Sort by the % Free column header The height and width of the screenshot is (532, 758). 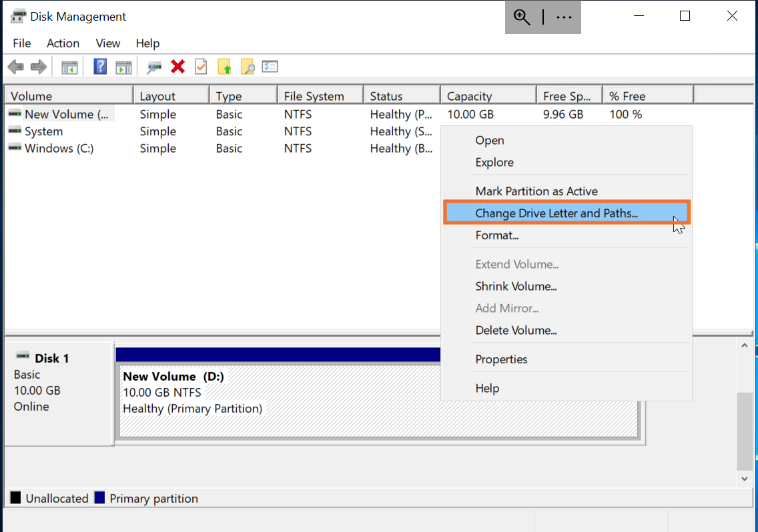click(x=649, y=96)
